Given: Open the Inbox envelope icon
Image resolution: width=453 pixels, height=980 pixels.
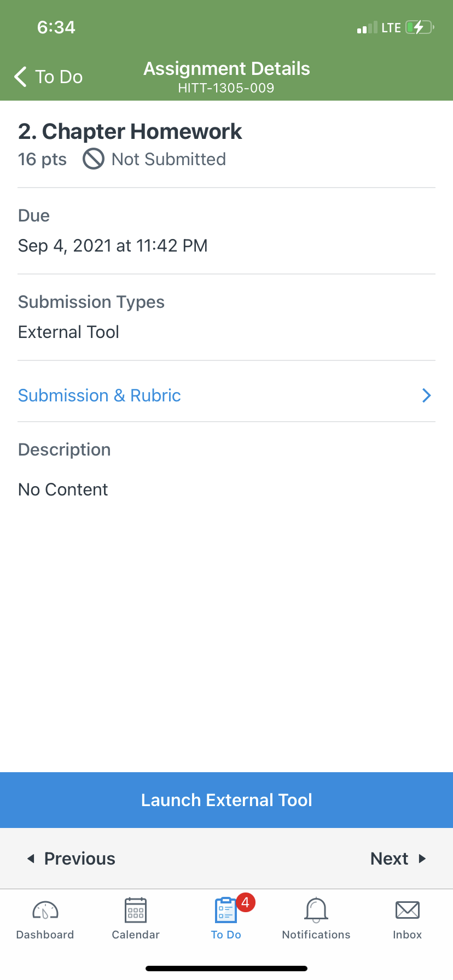Looking at the screenshot, I should (408, 910).
